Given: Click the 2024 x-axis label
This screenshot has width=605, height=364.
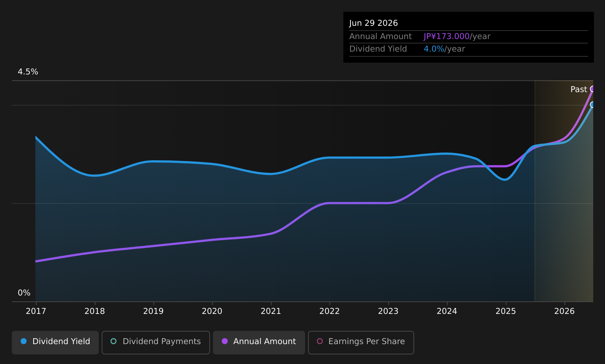Looking at the screenshot, I should (x=447, y=311).
